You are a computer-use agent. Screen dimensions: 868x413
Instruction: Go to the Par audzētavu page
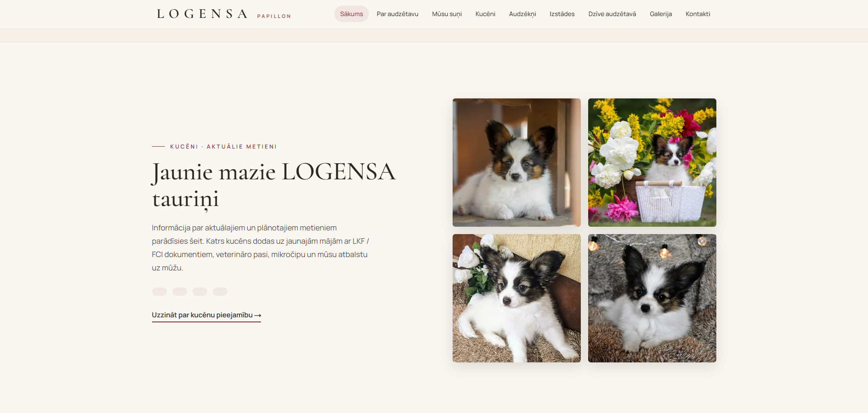pyautogui.click(x=397, y=14)
